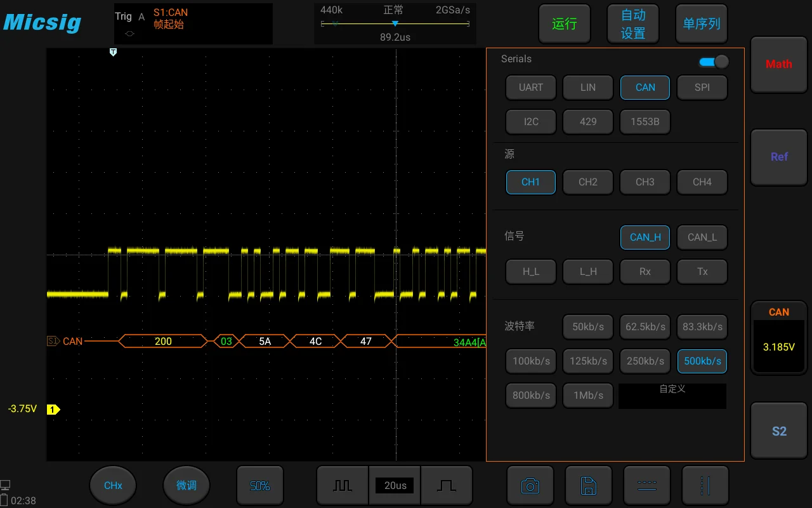Open the save file icon
The width and height of the screenshot is (812, 508).
coord(588,485)
